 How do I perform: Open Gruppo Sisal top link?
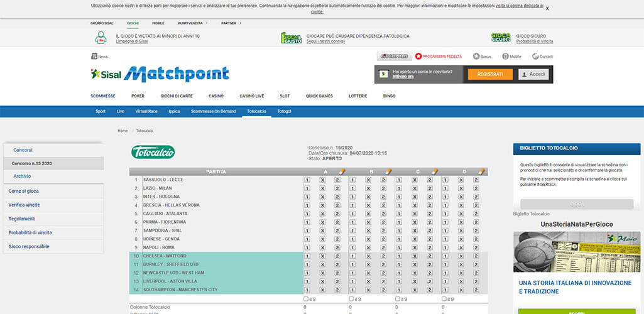(102, 23)
